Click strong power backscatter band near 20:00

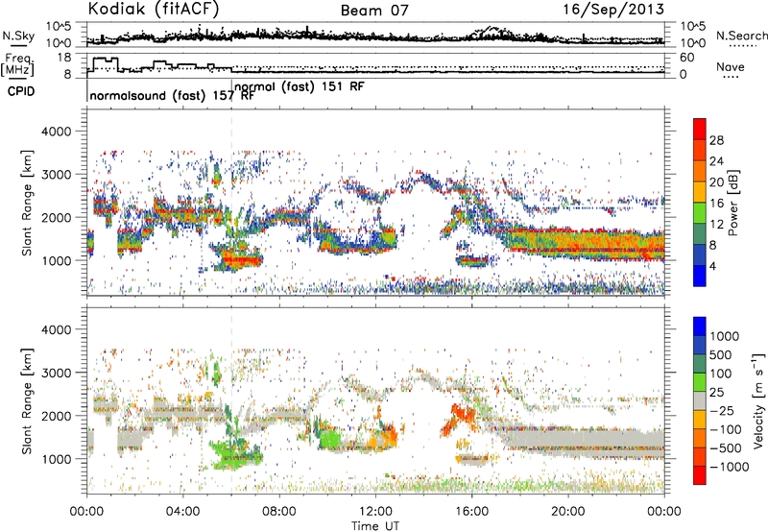pos(568,243)
